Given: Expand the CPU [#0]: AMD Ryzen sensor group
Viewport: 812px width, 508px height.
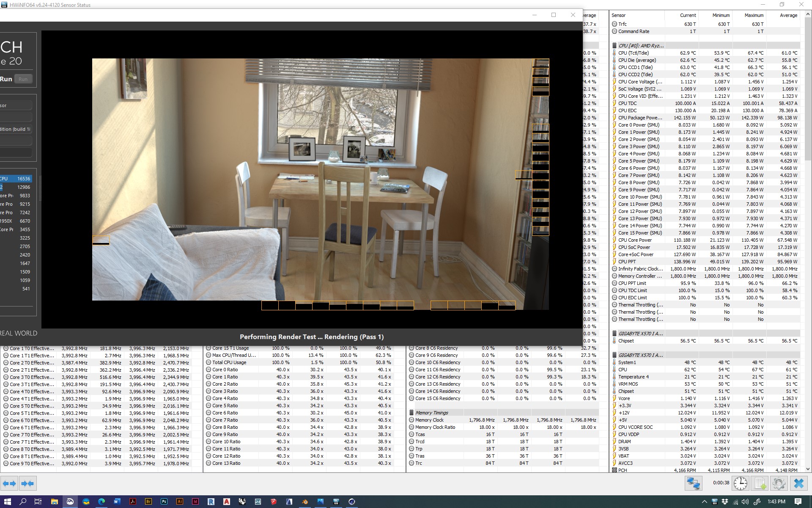Looking at the screenshot, I should [640, 46].
